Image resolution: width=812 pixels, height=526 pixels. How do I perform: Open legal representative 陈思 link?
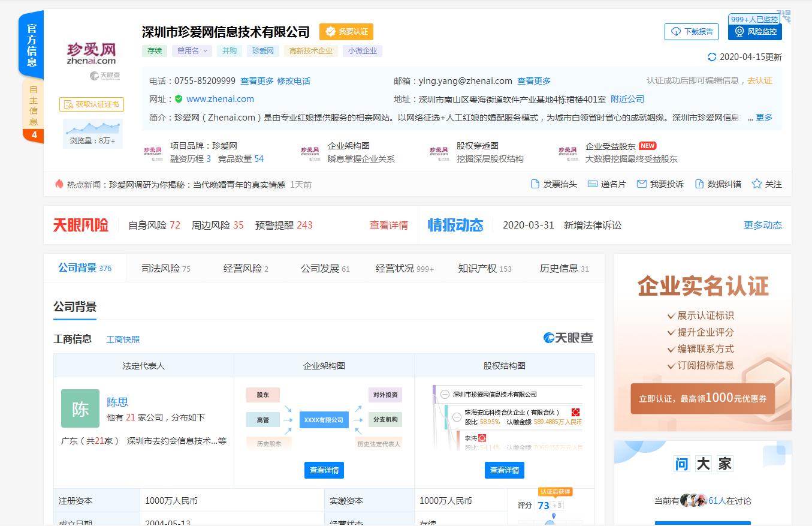pyautogui.click(x=117, y=402)
